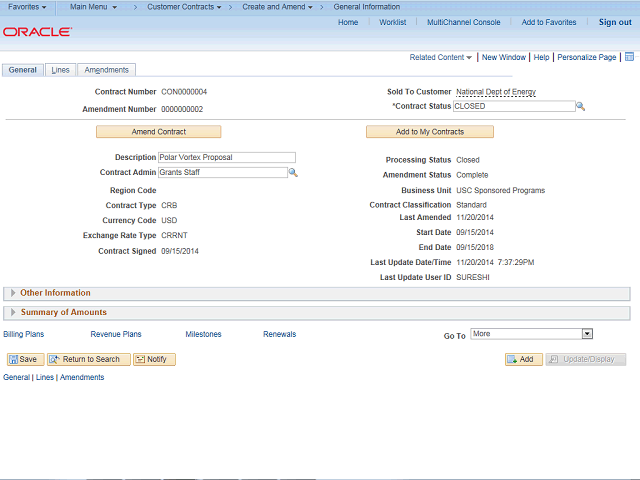Click into the Contract Admin field
This screenshot has height=480, width=640.
pyautogui.click(x=222, y=172)
